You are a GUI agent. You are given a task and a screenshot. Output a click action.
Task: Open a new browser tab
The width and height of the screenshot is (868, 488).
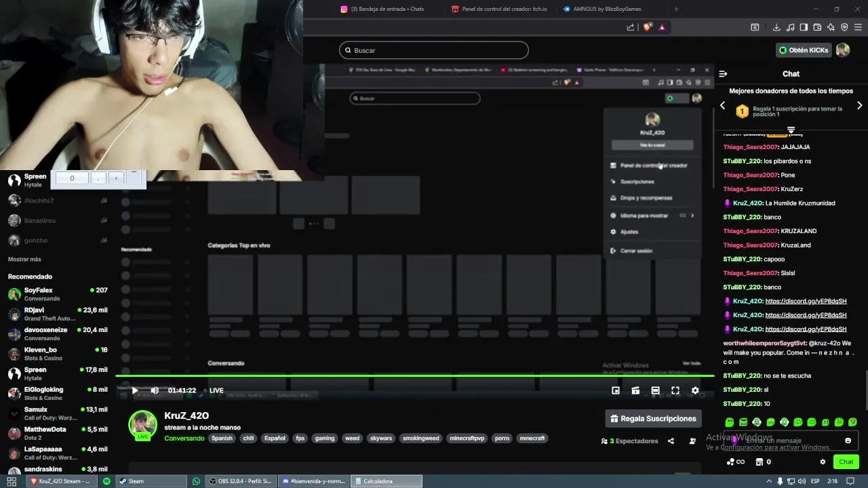point(676,9)
